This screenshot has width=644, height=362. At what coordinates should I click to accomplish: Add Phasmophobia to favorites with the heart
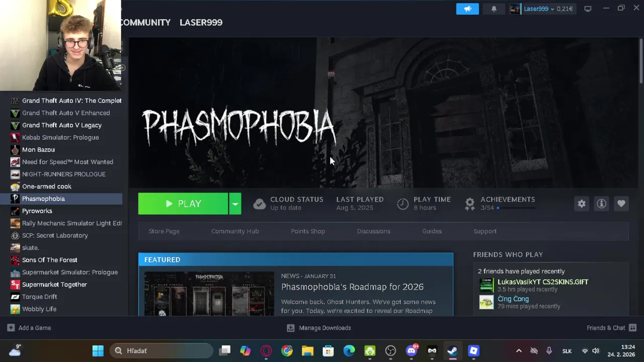pyautogui.click(x=621, y=204)
